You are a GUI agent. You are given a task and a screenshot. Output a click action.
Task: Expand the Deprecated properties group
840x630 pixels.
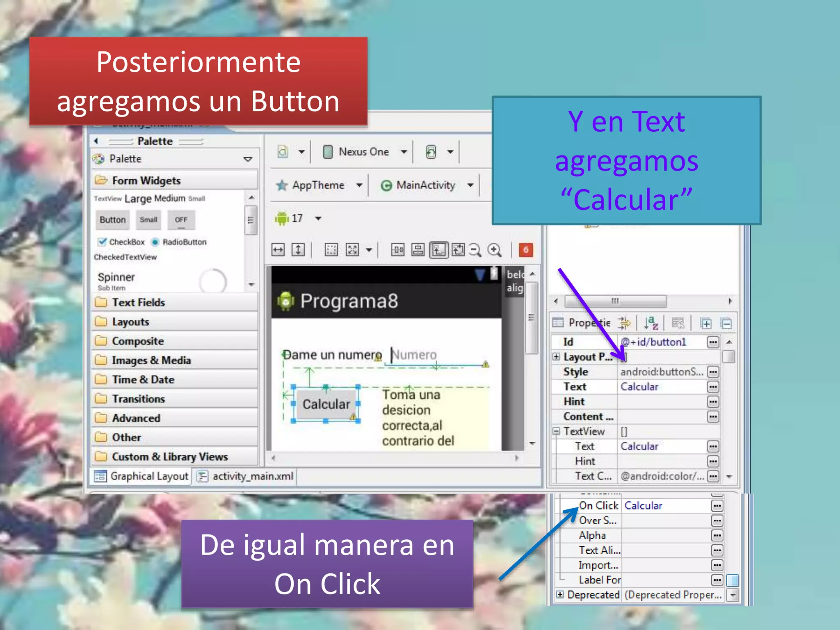(x=560, y=594)
